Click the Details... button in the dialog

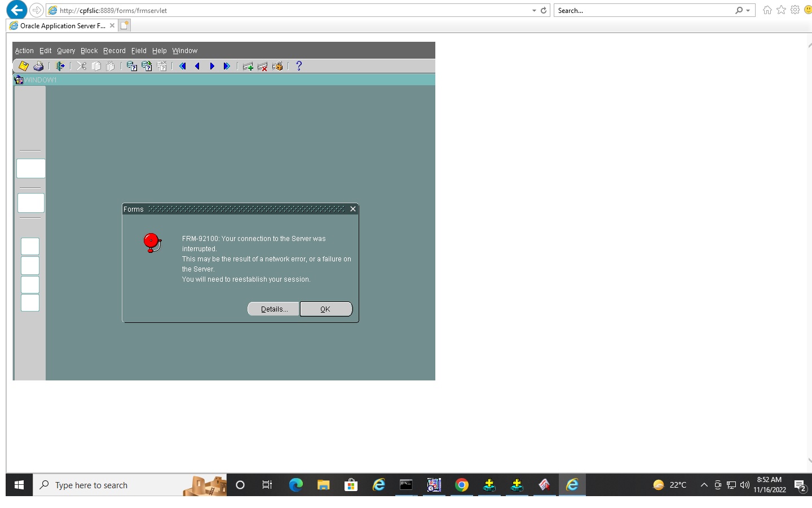pos(274,309)
